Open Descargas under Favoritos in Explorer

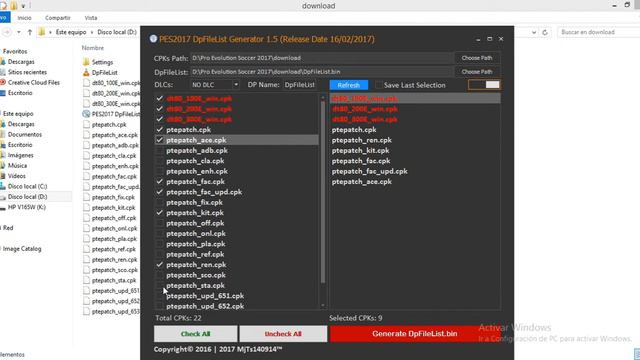(21, 62)
